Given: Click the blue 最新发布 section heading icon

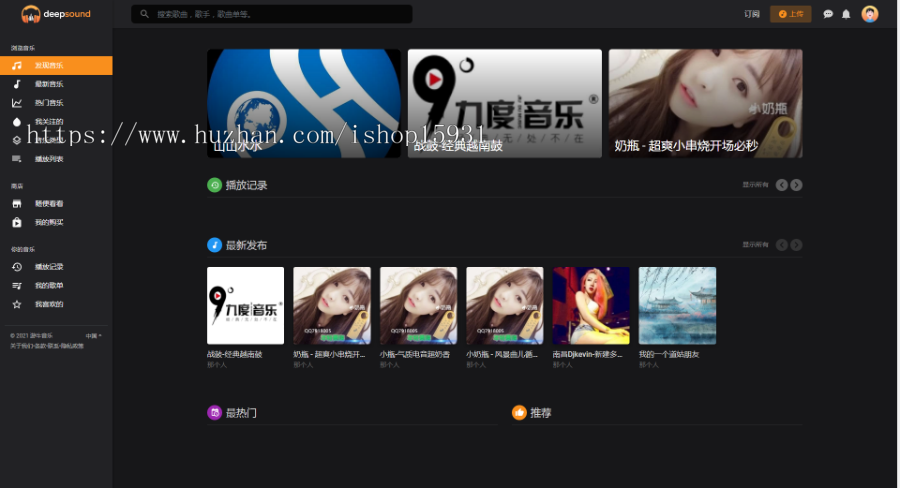Looking at the screenshot, I should coord(215,245).
